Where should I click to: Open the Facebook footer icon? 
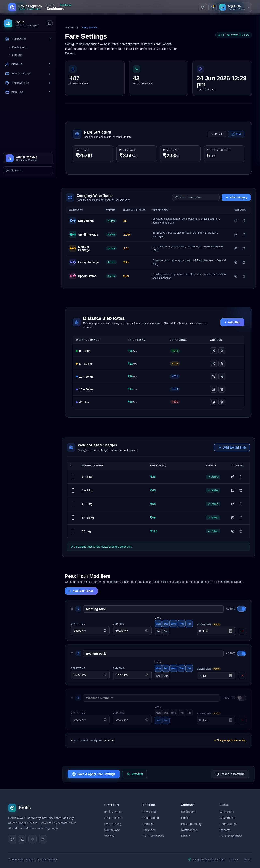point(32,839)
